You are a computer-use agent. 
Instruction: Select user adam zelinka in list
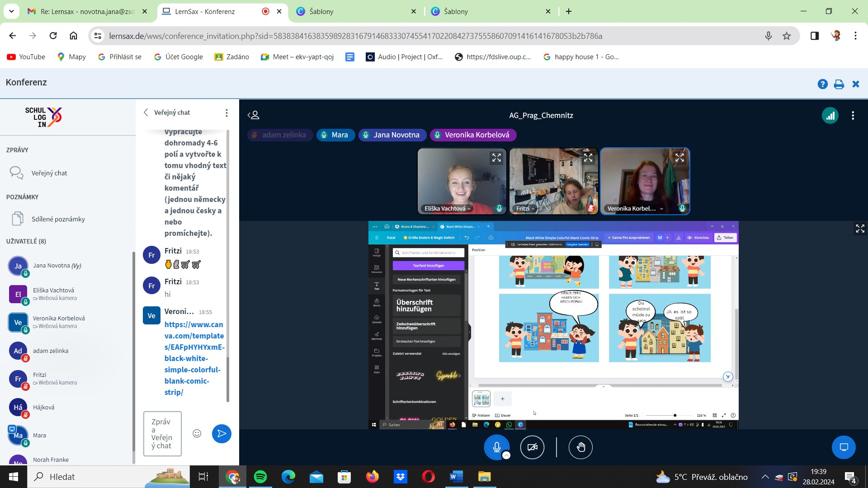(x=68, y=351)
